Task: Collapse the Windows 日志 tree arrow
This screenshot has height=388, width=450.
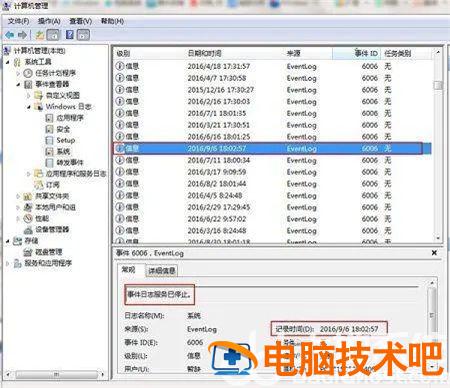Action: pyautogui.click(x=29, y=107)
